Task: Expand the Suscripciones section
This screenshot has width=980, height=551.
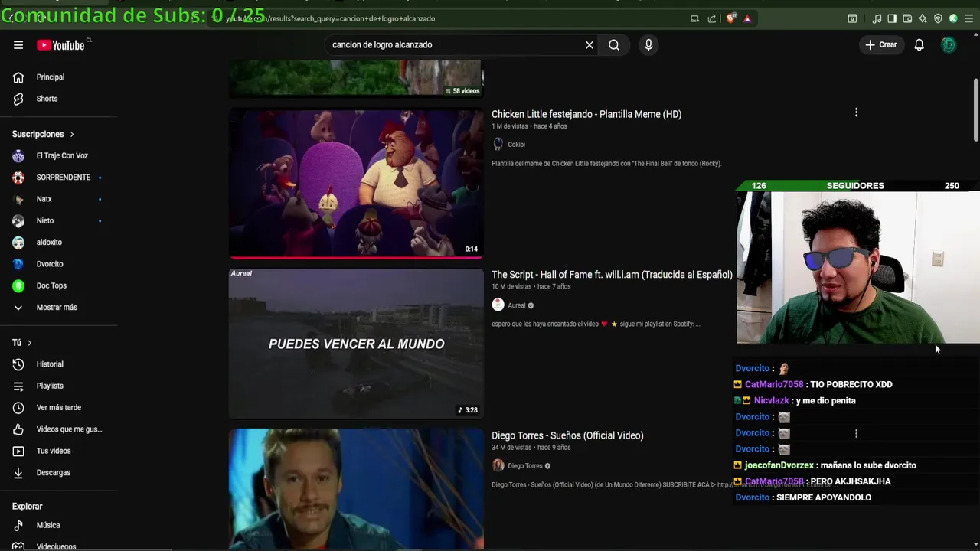Action: [x=44, y=134]
